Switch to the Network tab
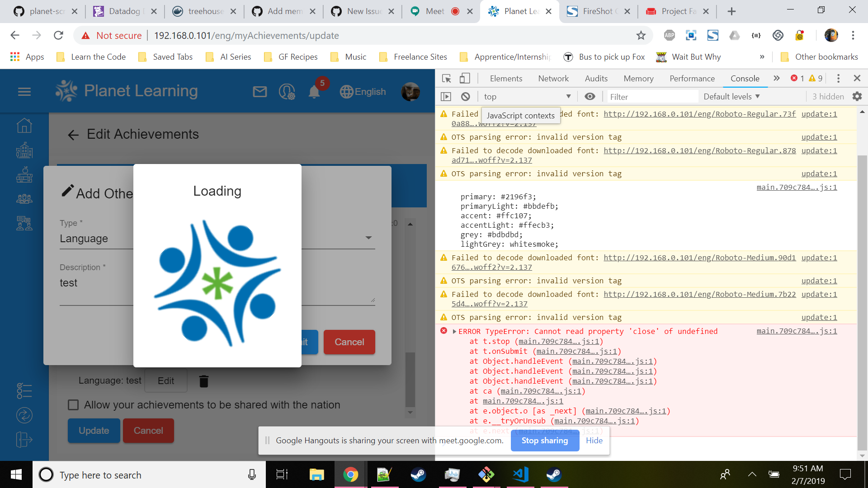This screenshot has width=868, height=488. coord(553,78)
